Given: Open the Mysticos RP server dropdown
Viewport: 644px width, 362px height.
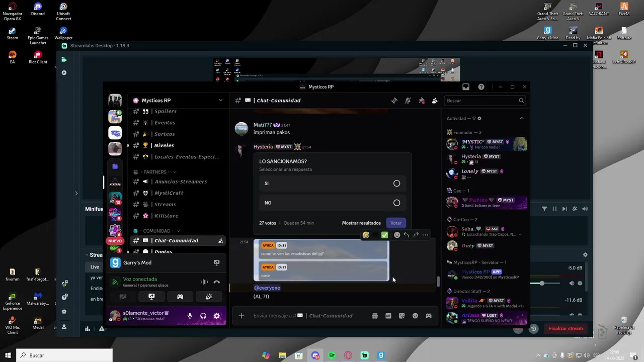Looking at the screenshot, I should point(220,101).
